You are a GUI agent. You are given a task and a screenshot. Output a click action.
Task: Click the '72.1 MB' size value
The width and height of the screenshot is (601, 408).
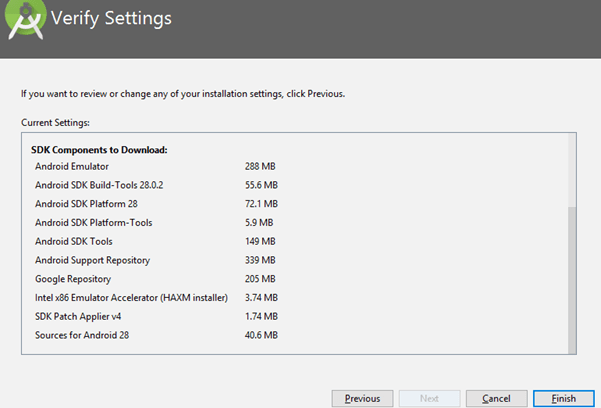click(261, 204)
